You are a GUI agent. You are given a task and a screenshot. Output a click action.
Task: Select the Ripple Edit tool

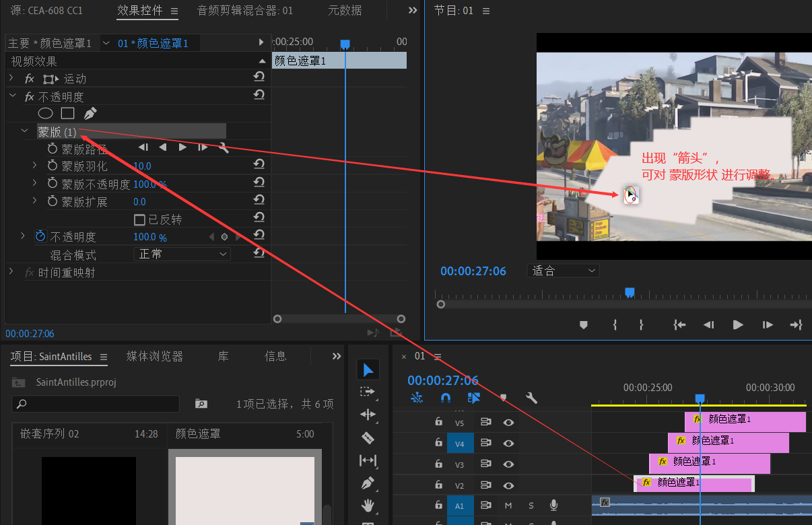point(368,415)
